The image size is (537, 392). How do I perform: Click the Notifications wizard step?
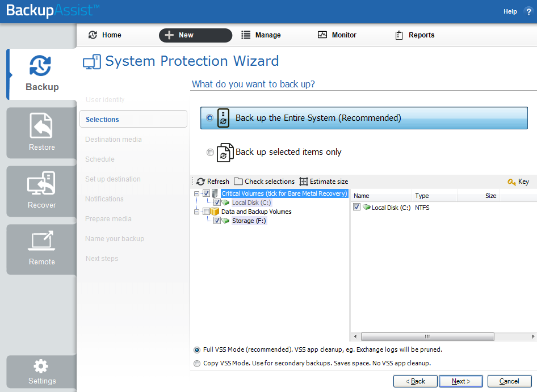104,199
